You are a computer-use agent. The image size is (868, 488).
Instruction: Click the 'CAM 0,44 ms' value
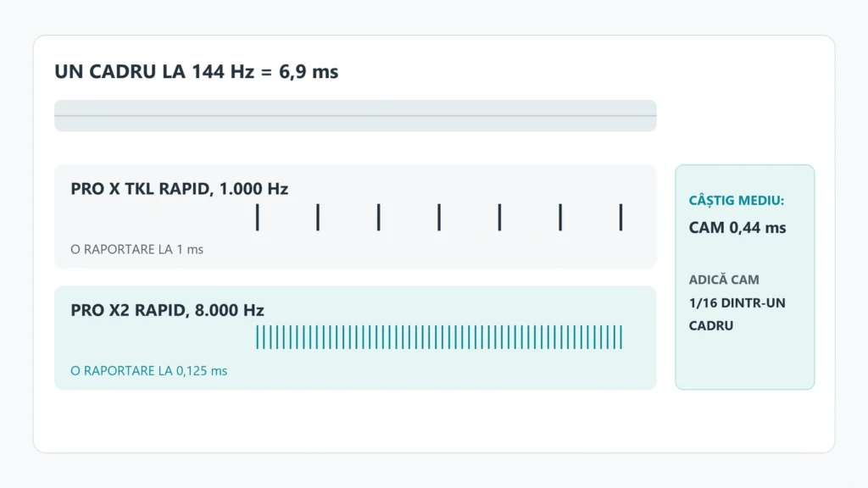[x=737, y=227]
